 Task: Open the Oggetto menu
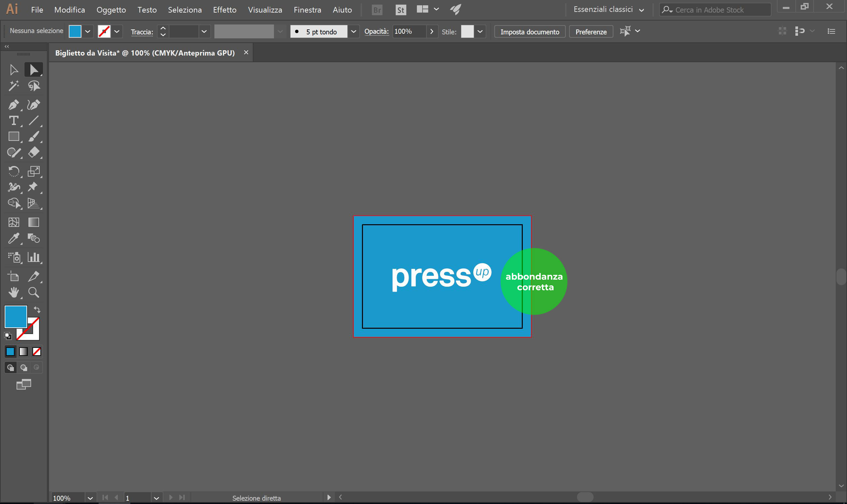(x=111, y=10)
